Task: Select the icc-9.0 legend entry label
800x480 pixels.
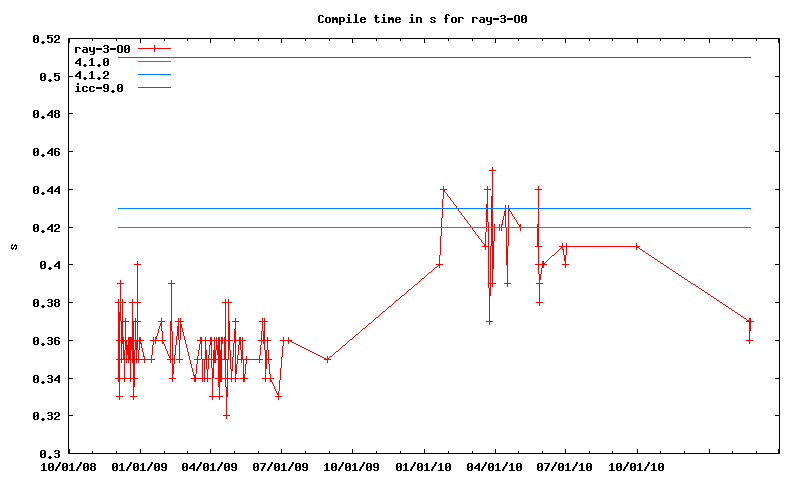Action: 99,88
